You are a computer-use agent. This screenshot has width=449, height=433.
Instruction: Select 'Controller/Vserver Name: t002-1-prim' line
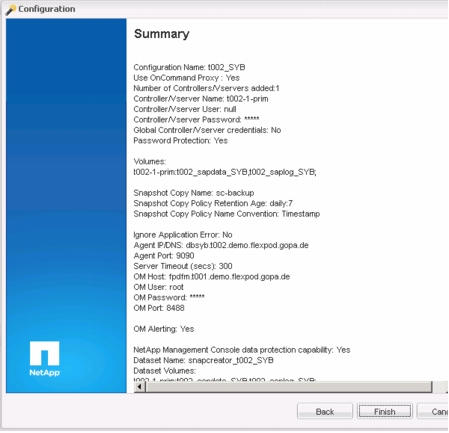click(x=201, y=99)
